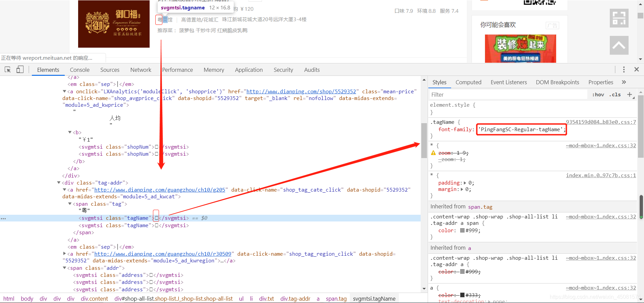Show more Styles pane tabs chevron

click(624, 82)
